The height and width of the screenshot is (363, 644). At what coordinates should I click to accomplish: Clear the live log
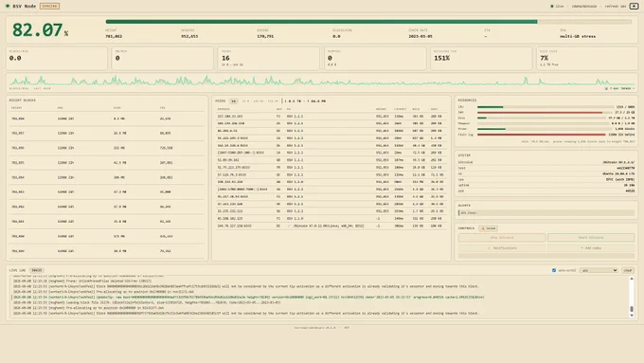pos(628,270)
